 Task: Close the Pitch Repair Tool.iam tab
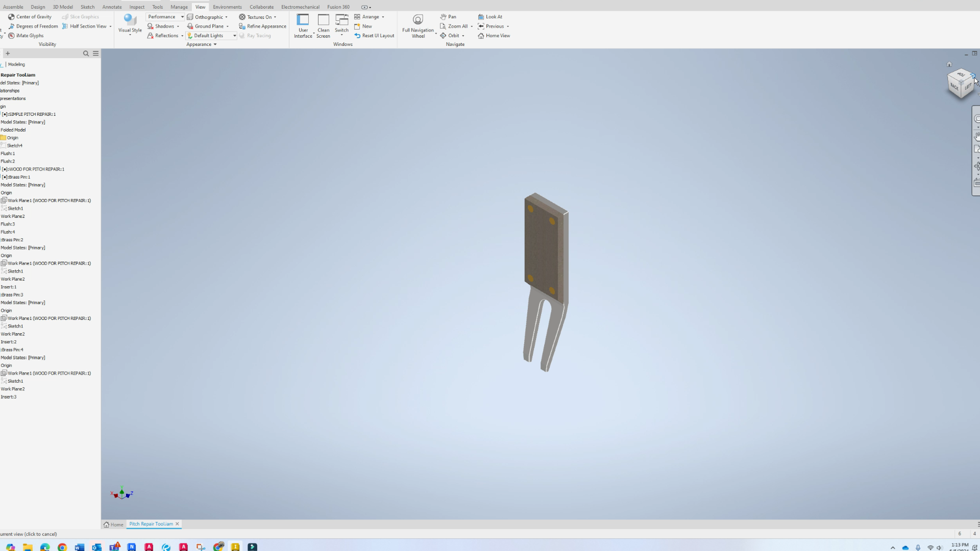(178, 524)
